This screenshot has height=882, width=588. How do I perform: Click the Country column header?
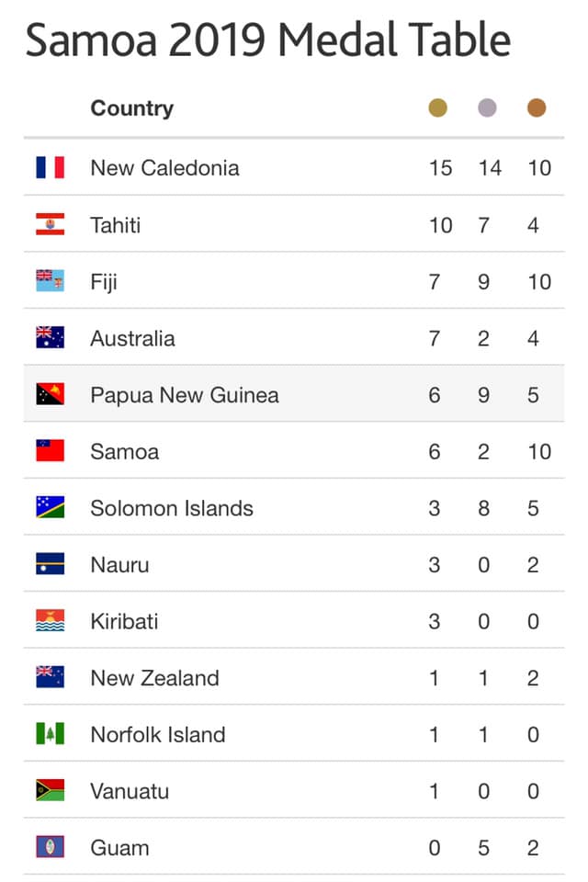pos(132,108)
